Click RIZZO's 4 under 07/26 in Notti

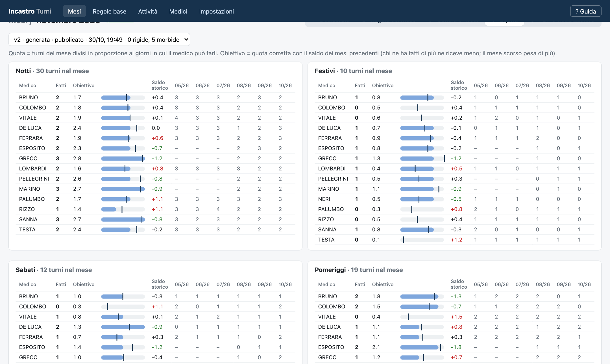tap(218, 209)
